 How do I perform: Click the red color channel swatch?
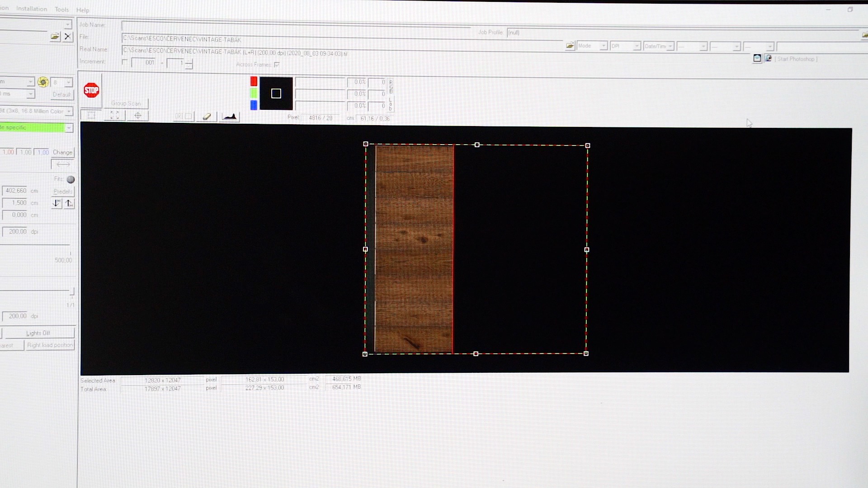coord(254,81)
